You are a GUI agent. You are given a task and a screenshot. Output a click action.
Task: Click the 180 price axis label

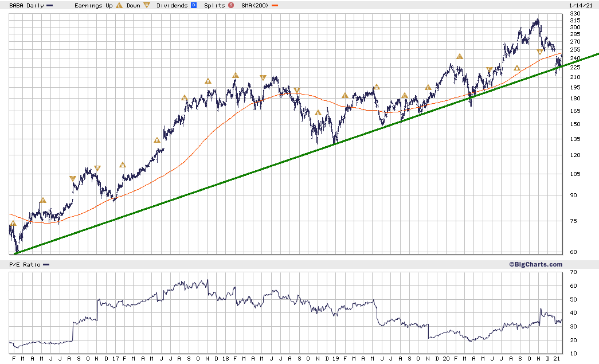coord(575,99)
